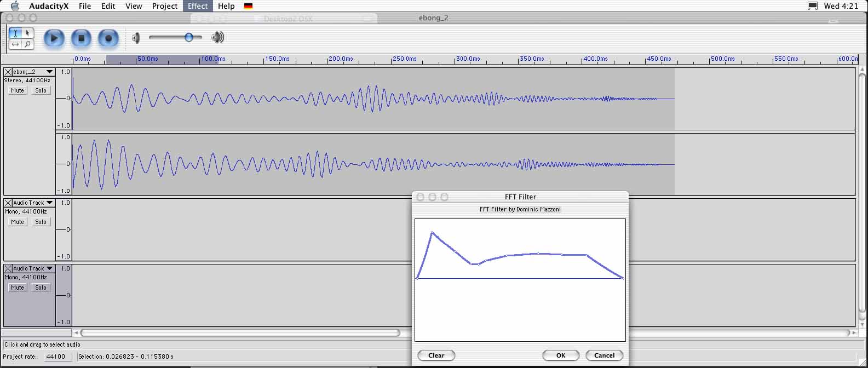Image resolution: width=868 pixels, height=368 pixels.
Task: Click the volume slider knob
Action: (189, 37)
